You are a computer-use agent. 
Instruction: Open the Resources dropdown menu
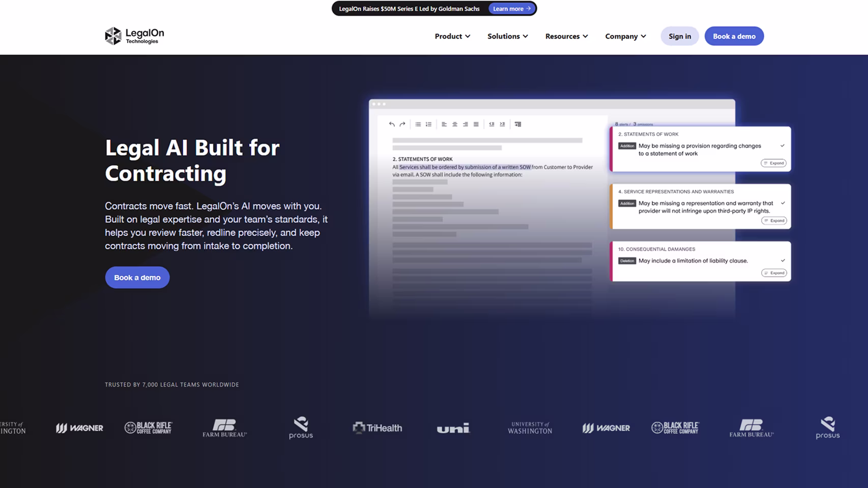point(567,36)
